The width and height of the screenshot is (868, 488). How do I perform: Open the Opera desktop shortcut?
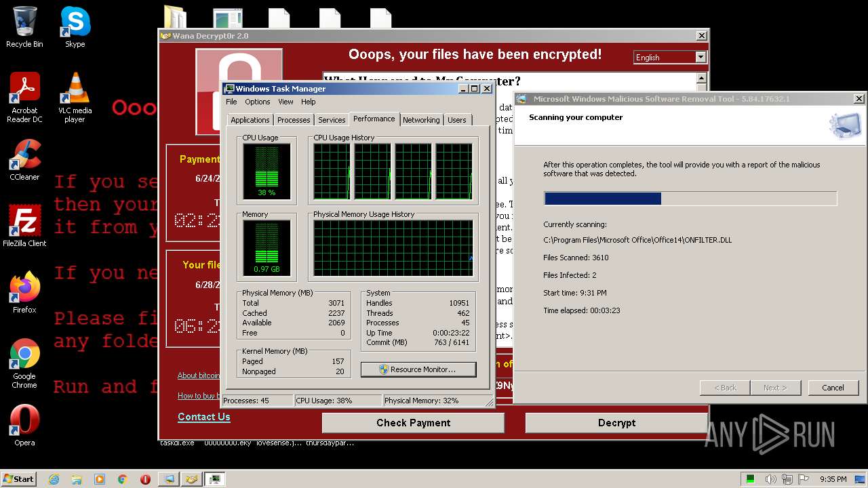coord(24,426)
